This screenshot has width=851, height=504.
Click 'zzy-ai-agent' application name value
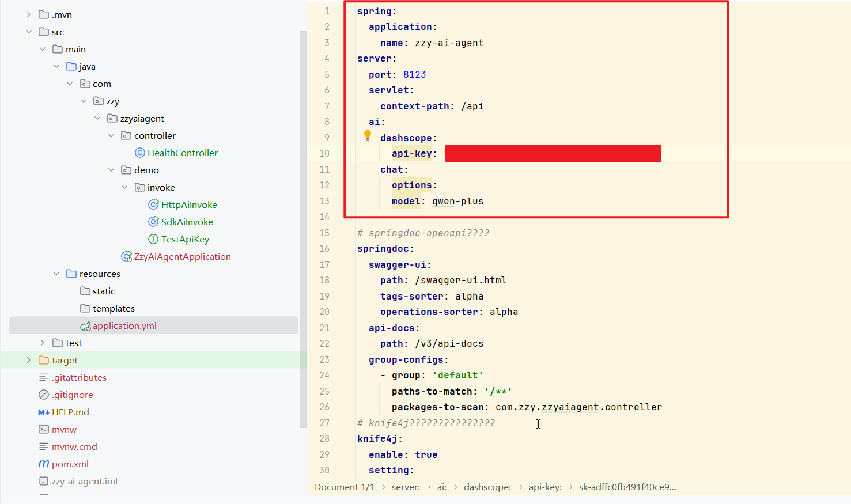(x=449, y=43)
